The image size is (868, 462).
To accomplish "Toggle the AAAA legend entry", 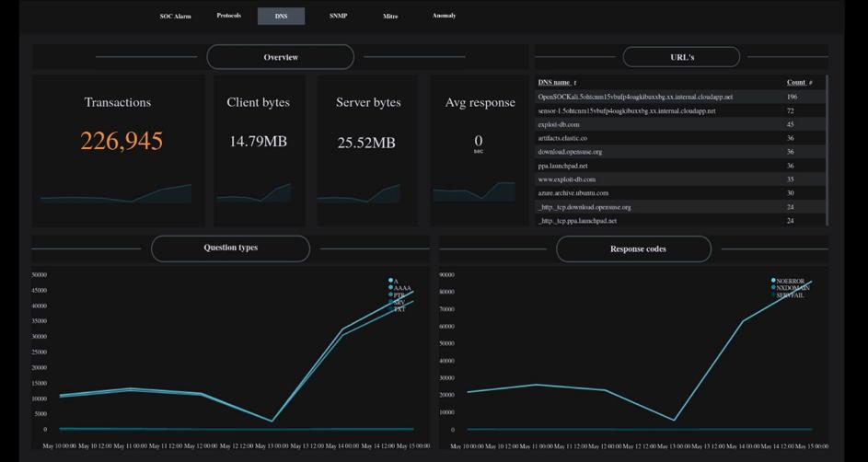I will [x=401, y=288].
